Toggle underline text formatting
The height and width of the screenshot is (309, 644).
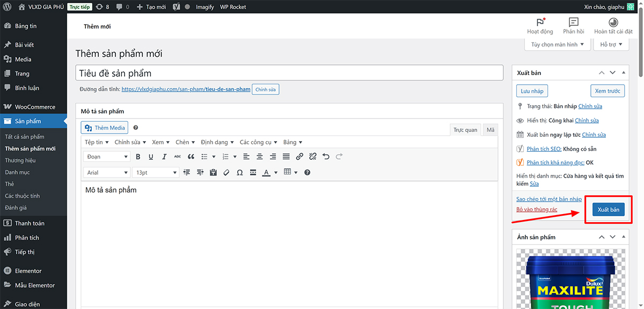point(151,157)
